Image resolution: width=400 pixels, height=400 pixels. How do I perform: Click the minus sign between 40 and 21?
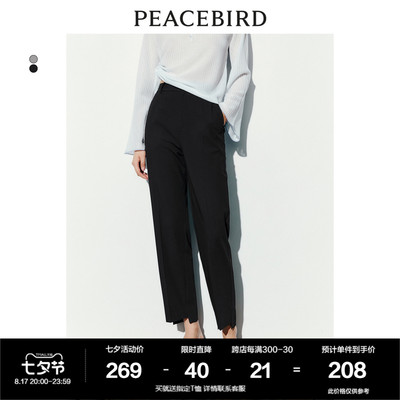click(228, 370)
